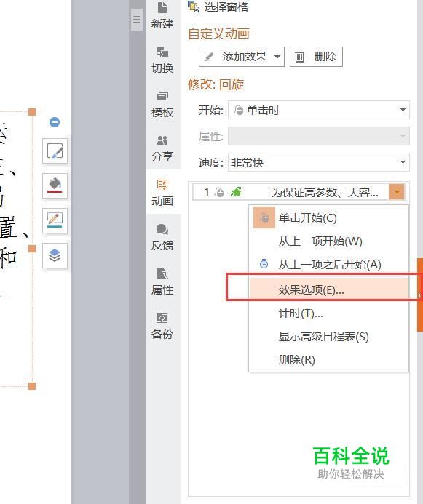This screenshot has height=504, width=423.
Task: Open the 新建 sidebar panel
Action: 162,15
